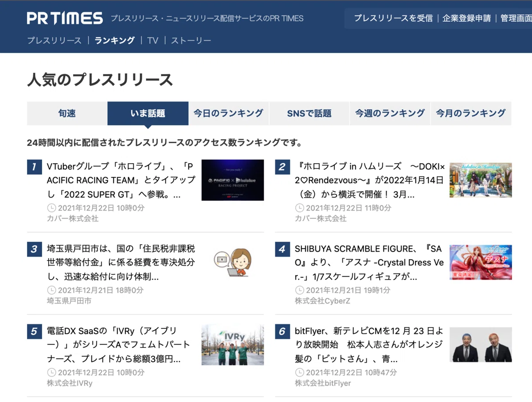Open the TV navigation item
Screen dimensions: 532x402
coord(153,40)
